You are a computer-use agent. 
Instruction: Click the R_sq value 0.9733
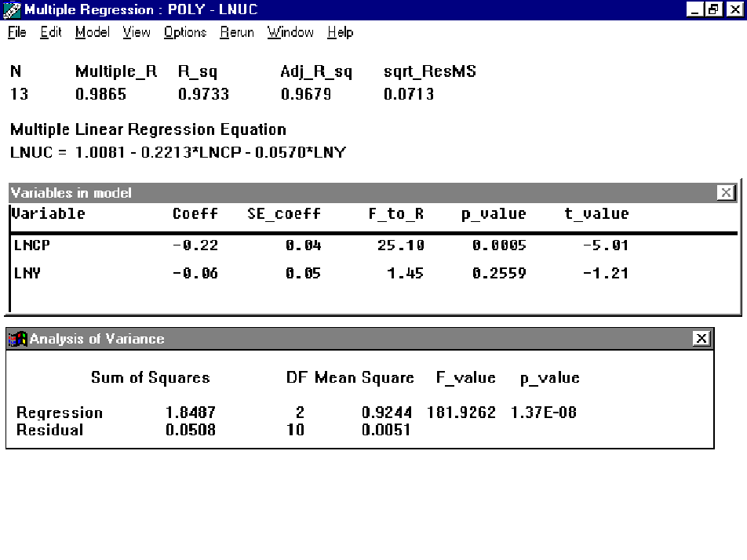click(x=203, y=94)
